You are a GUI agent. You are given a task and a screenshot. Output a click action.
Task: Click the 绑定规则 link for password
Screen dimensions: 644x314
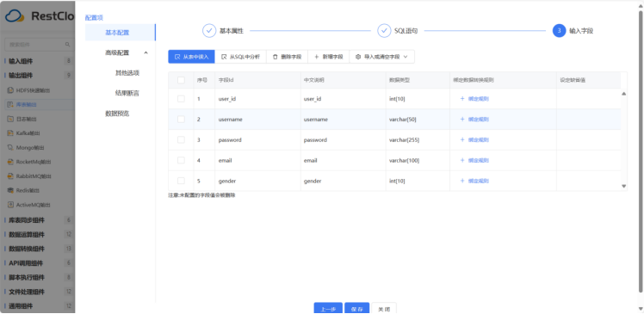click(x=474, y=139)
